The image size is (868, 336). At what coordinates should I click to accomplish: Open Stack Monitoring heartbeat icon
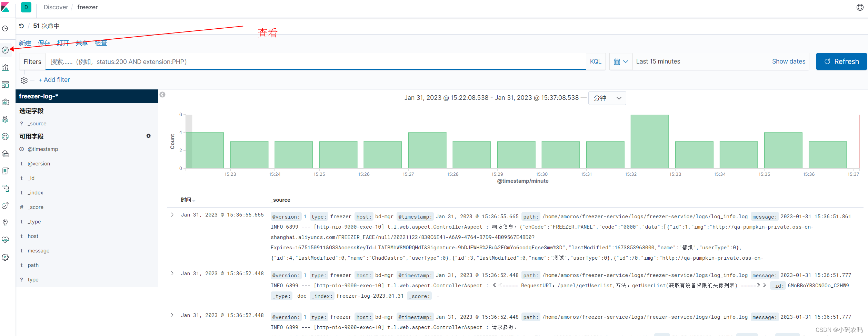pos(5,240)
